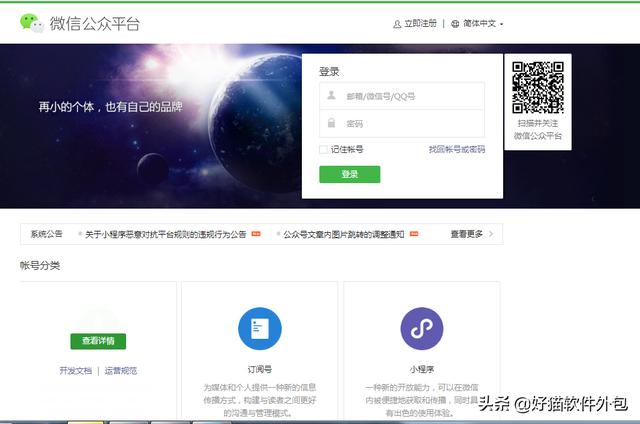Click the lock icon in password field

point(331,122)
